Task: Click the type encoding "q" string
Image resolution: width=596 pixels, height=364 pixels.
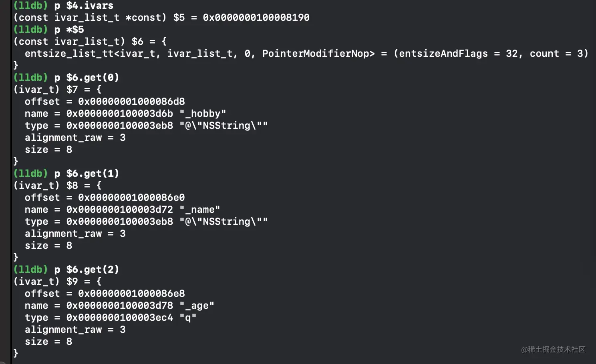Action: pos(188,318)
